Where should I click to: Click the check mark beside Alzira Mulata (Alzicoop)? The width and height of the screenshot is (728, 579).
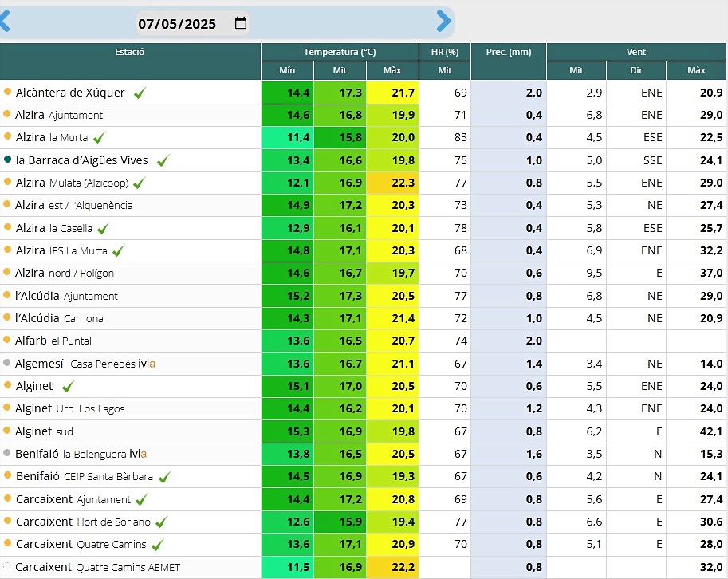click(x=140, y=183)
